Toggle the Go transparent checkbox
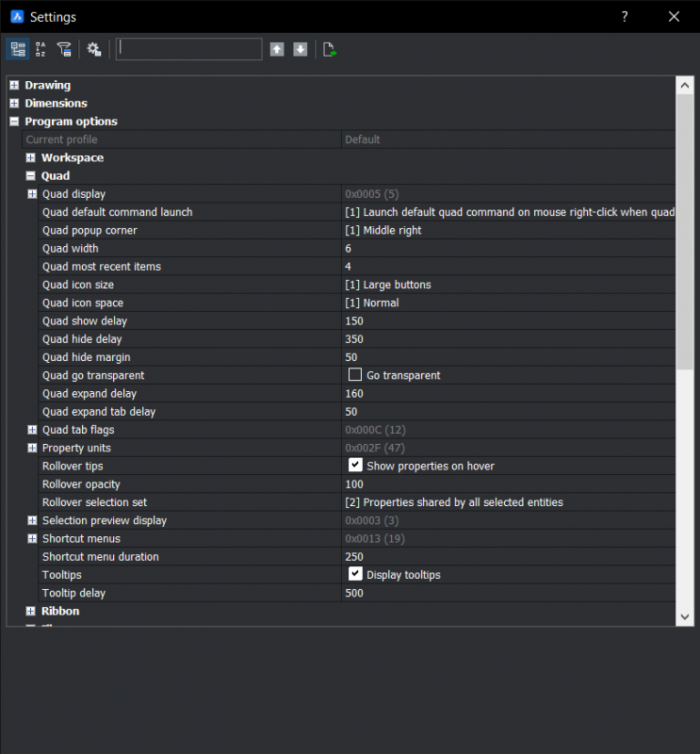The height and width of the screenshot is (754, 700). coord(355,374)
